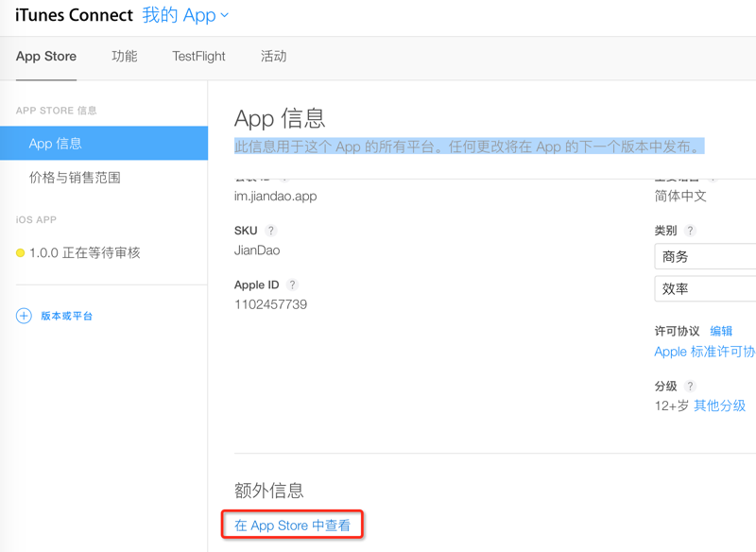Click the SKU value JianDao
756x552 pixels.
257,250
